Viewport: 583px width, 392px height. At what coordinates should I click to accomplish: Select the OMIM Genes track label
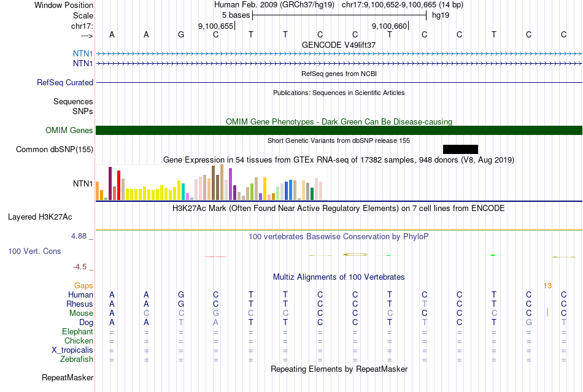pos(69,131)
